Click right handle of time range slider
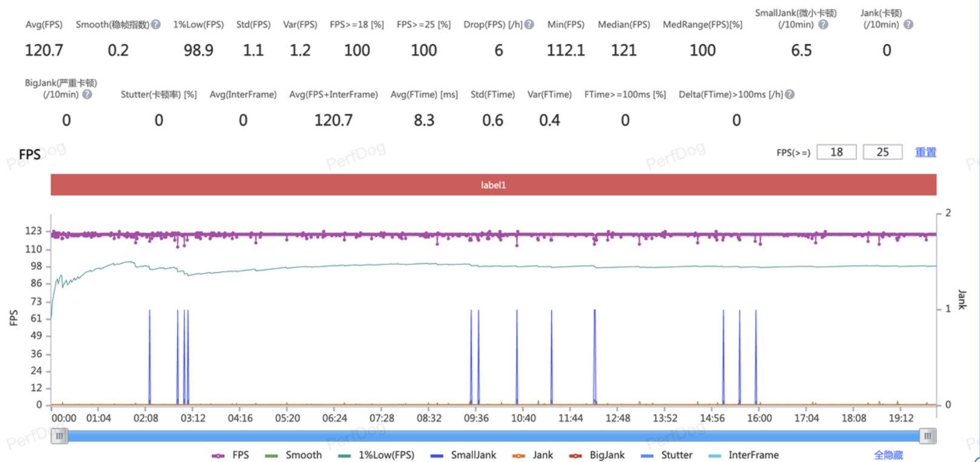 [x=927, y=436]
